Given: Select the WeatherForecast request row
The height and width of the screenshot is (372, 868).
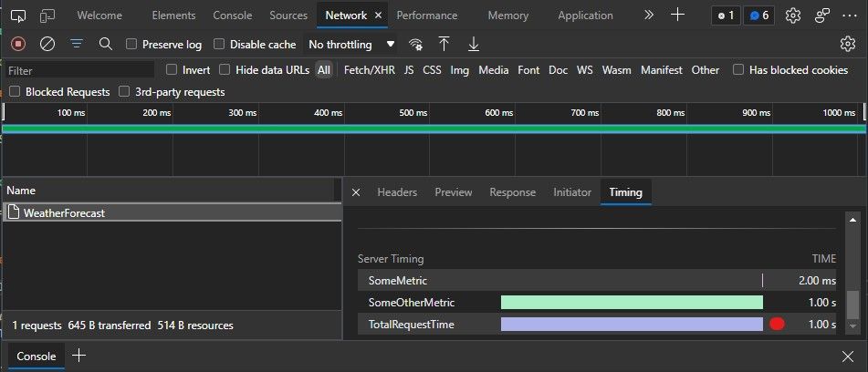Looking at the screenshot, I should point(173,212).
